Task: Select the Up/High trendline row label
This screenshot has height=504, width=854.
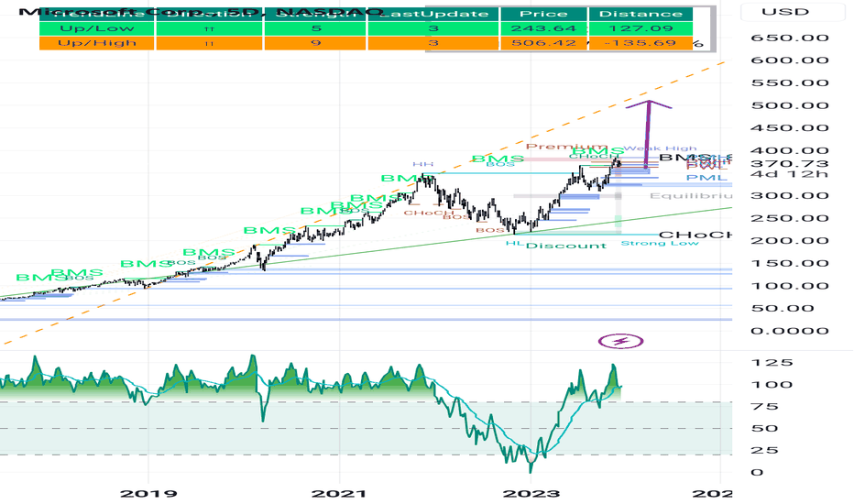Action: pyautogui.click(x=97, y=43)
